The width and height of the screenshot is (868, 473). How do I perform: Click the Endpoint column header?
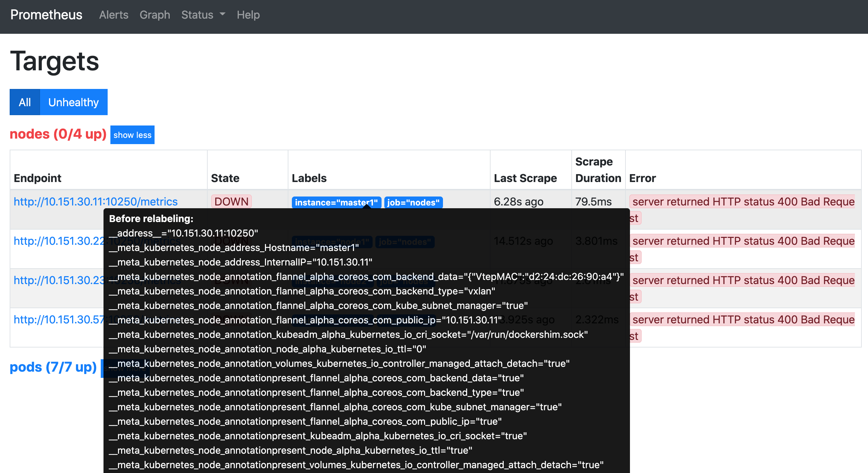38,178
